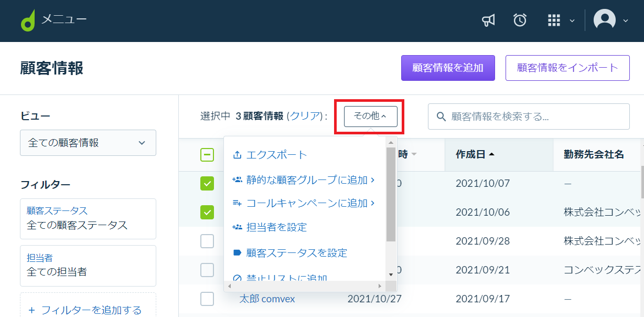
Task: Open the megaphone announcements icon
Action: [488, 20]
